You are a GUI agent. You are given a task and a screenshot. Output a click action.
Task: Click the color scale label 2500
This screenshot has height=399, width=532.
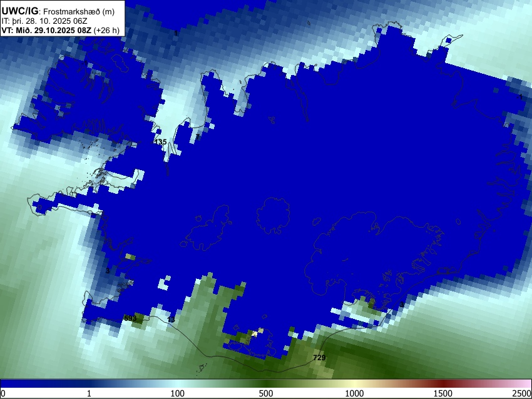point(522,393)
